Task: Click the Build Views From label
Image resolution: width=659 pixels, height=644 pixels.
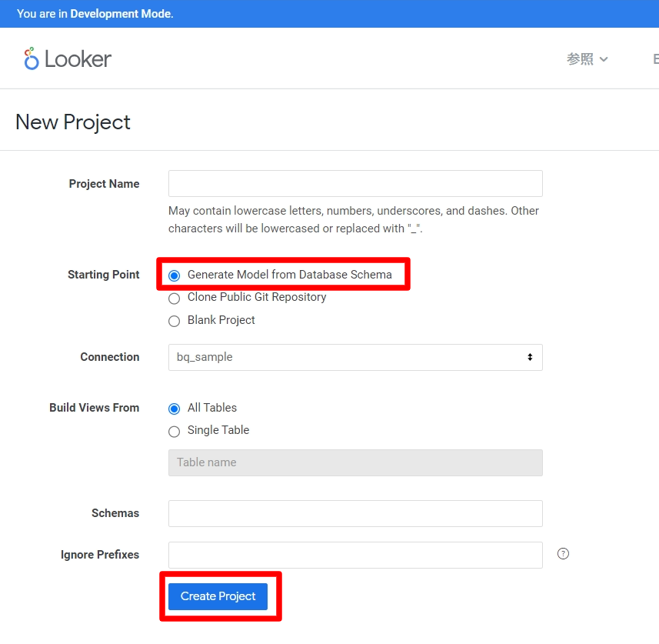Action: [x=94, y=408]
